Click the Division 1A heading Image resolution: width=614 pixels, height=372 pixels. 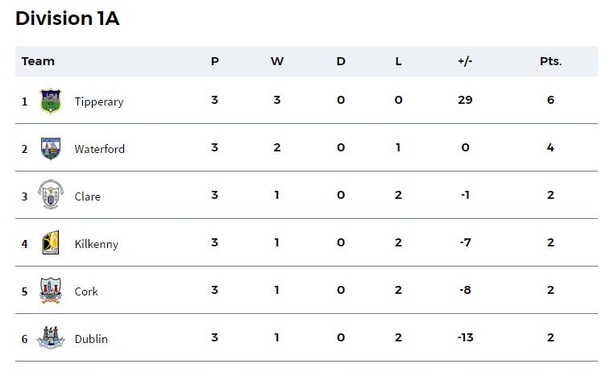67,18
